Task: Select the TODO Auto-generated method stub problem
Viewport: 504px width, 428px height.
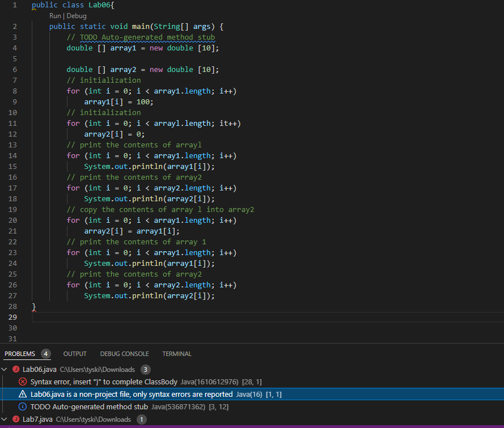Action: point(252,406)
